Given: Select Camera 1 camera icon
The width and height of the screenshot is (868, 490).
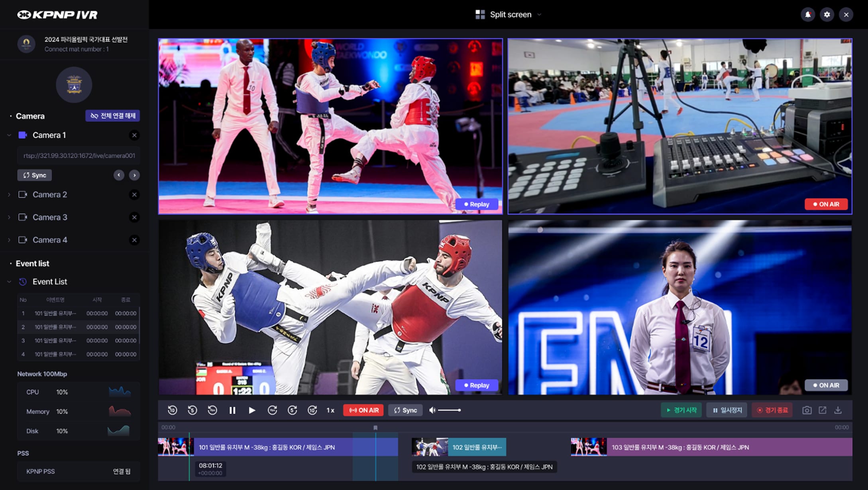Looking at the screenshot, I should tap(23, 135).
